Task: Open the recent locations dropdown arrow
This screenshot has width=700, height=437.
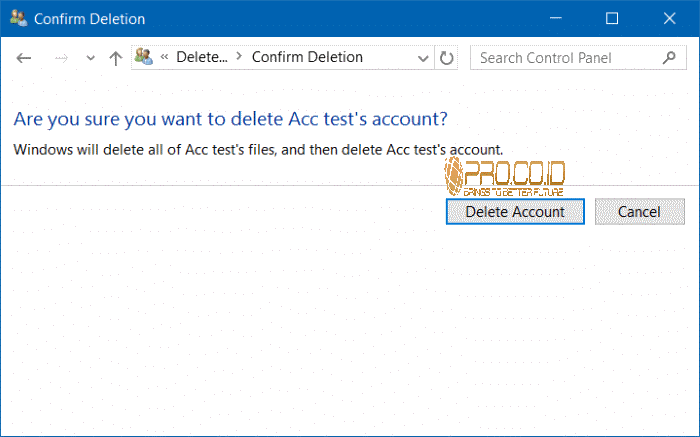Action: (91, 58)
